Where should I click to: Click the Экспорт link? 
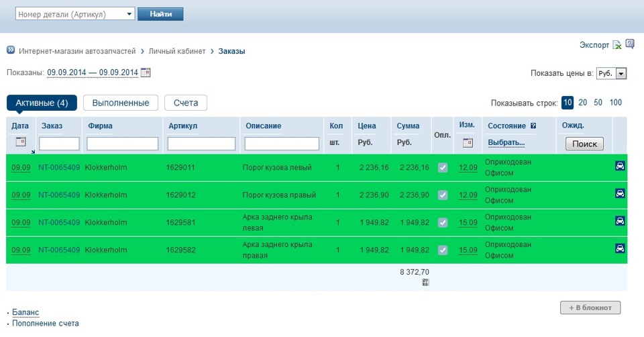(594, 45)
